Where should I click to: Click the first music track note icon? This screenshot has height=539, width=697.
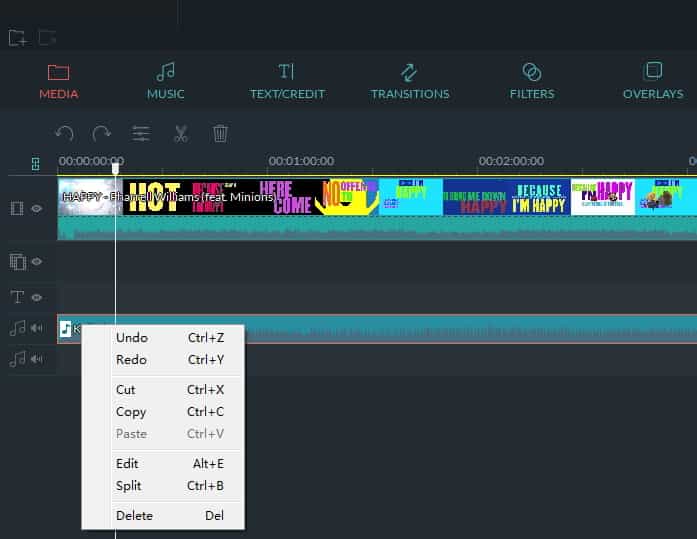click(17, 328)
